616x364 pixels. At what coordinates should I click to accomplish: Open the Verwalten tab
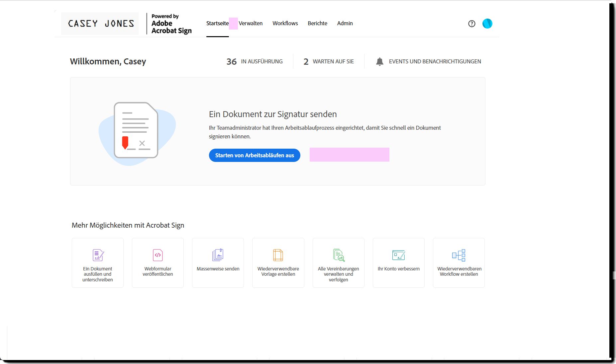251,23
